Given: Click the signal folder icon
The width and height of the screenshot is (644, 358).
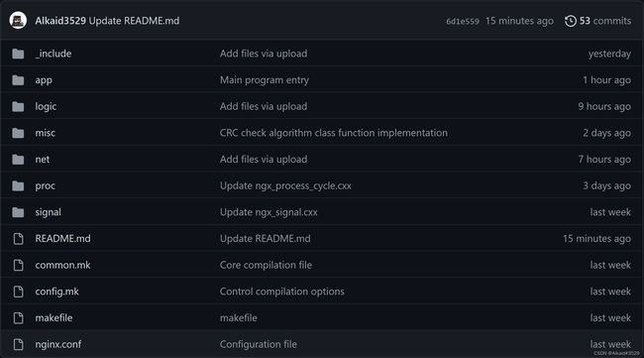Looking at the screenshot, I should pos(18,212).
